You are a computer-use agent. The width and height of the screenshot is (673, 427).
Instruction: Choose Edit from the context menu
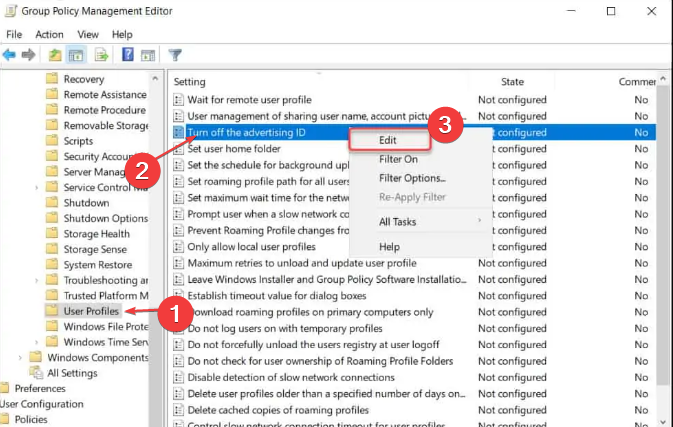click(390, 140)
